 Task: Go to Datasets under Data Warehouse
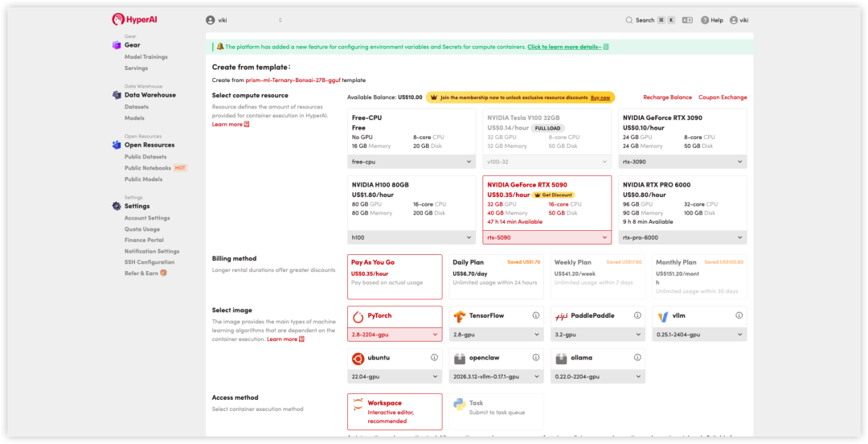coord(137,106)
